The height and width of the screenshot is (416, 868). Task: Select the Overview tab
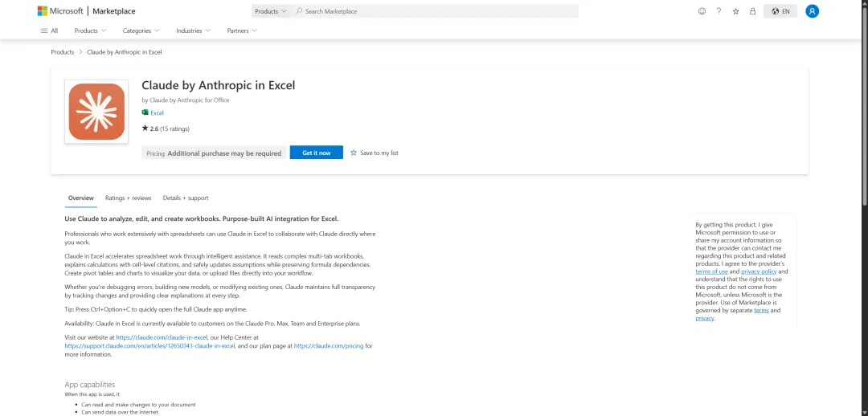click(x=81, y=198)
